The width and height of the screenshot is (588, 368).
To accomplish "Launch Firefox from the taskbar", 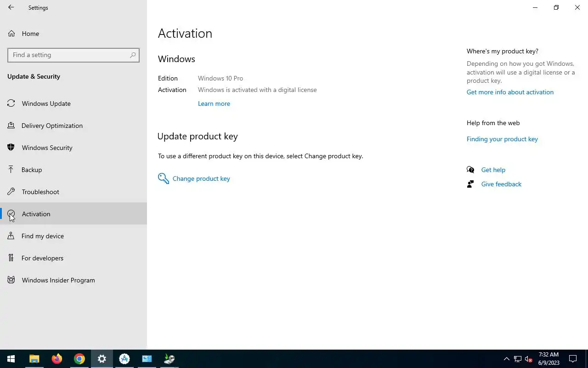I will [x=57, y=359].
